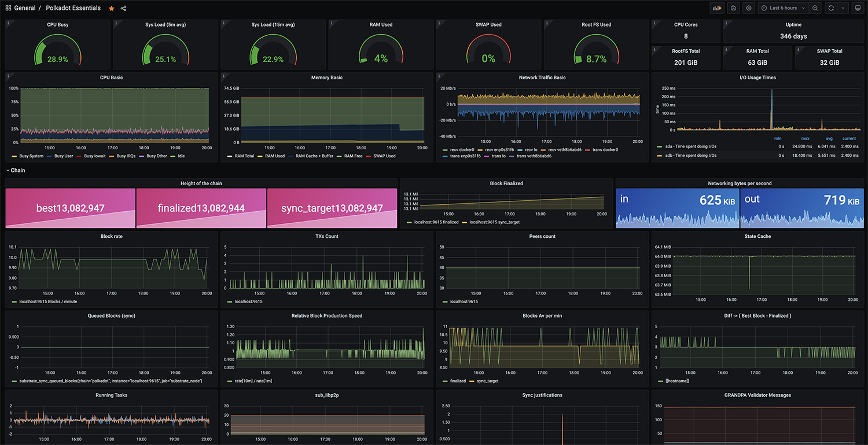Sort I/O legend by current column

[849, 138]
